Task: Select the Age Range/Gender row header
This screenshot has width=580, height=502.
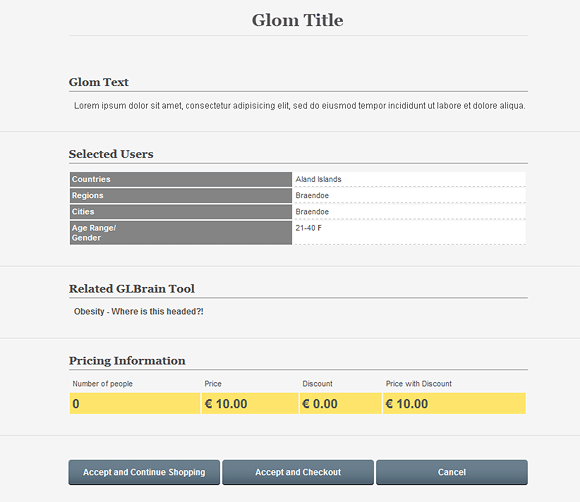Action: tap(181, 233)
